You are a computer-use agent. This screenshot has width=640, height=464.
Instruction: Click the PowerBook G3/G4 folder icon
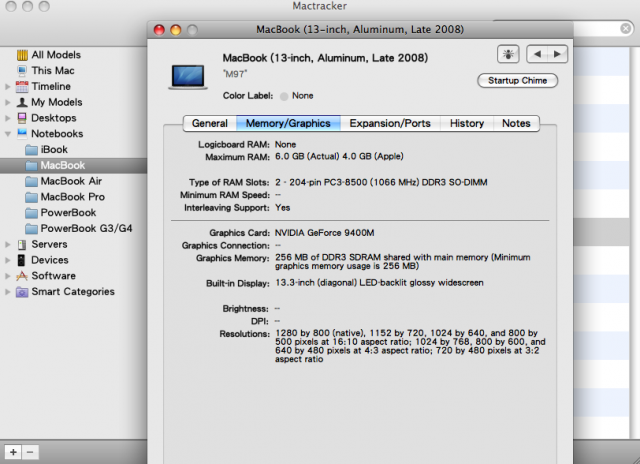[31, 229]
